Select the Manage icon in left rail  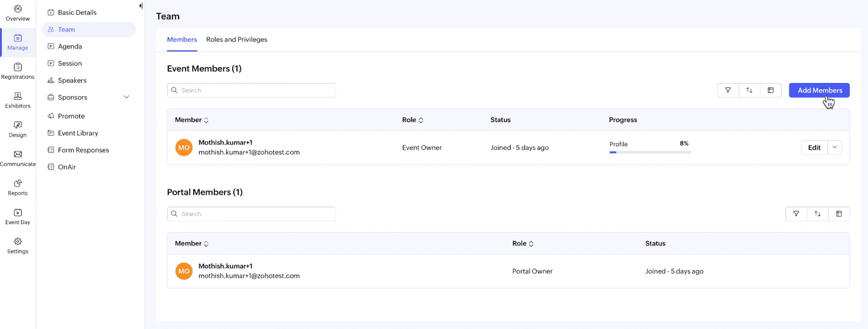pyautogui.click(x=18, y=38)
